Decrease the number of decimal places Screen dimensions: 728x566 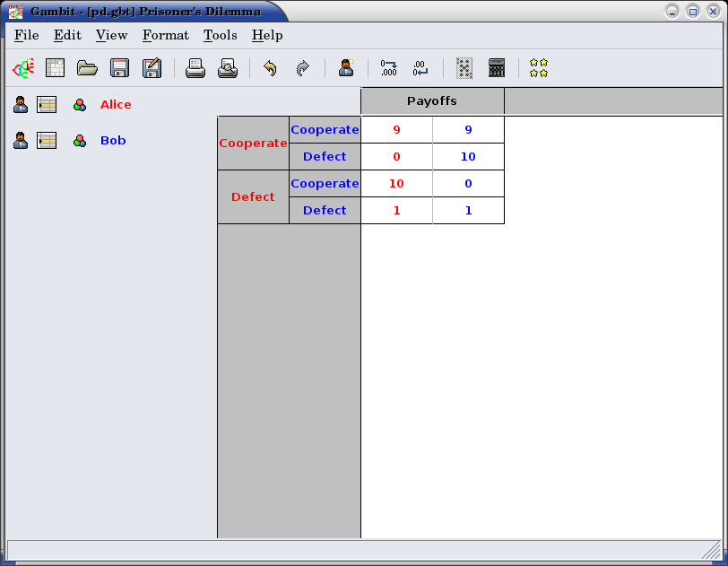(420, 68)
